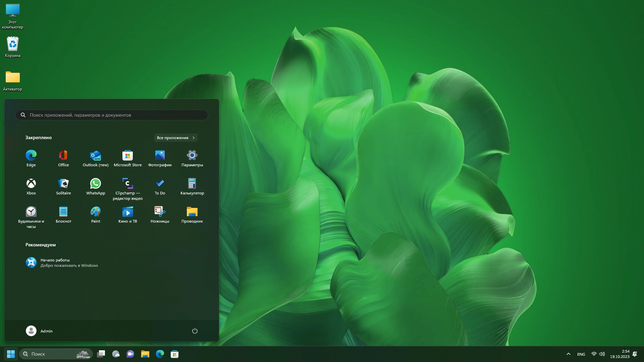Launch Калькулятор app
Viewport: 644px width, 362px height.
[x=192, y=186]
